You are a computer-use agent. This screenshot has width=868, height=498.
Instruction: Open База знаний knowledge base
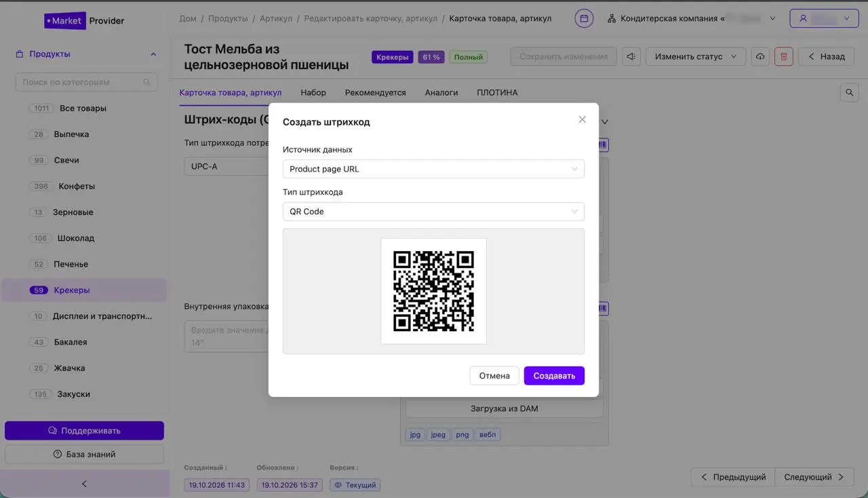click(84, 455)
